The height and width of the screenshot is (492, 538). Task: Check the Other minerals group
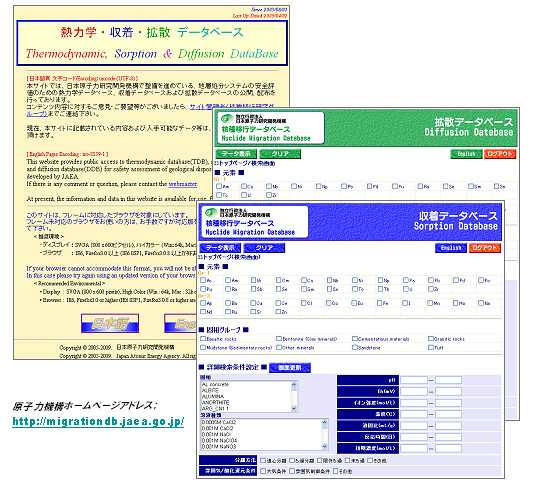[279, 348]
